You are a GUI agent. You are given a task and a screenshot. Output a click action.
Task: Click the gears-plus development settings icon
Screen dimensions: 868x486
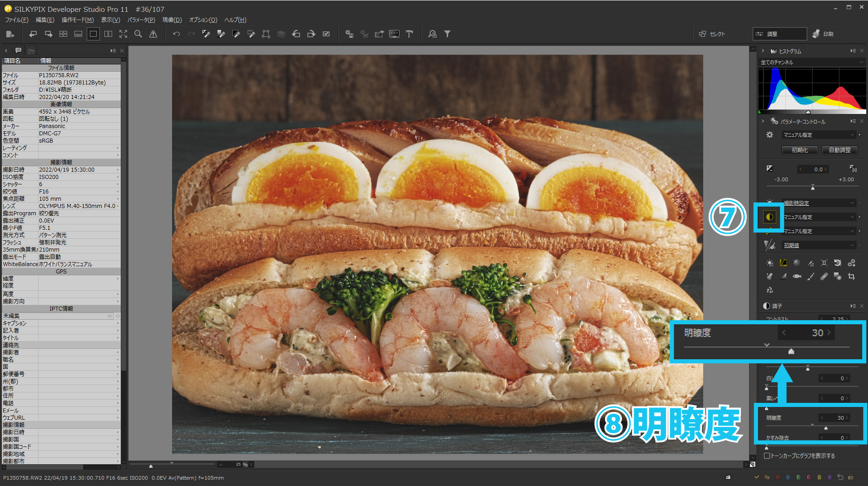tap(851, 263)
